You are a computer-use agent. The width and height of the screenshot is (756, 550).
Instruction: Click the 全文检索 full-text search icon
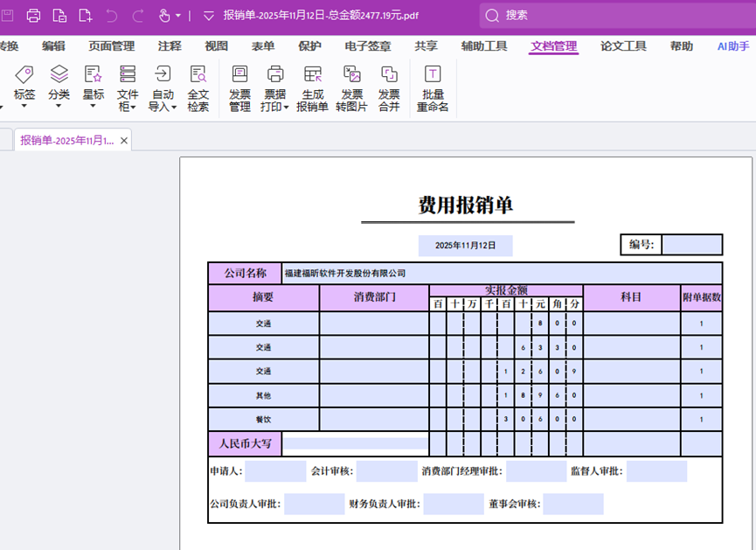coord(198,75)
